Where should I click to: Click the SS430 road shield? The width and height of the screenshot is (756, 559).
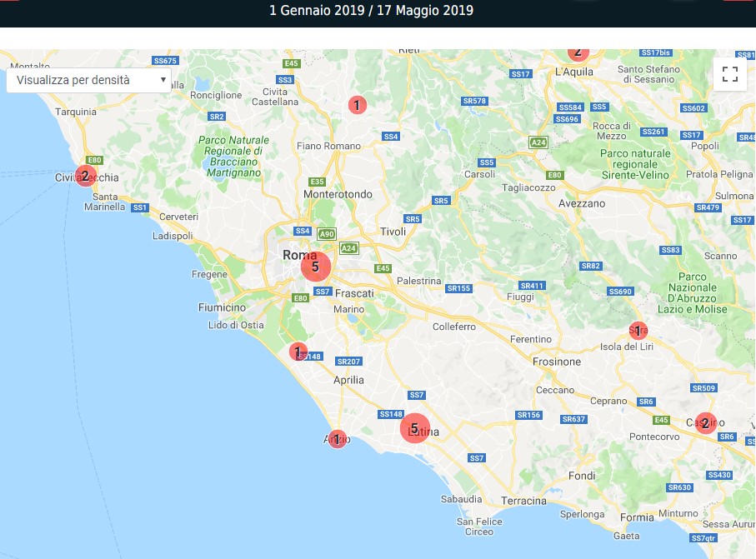coord(719,475)
